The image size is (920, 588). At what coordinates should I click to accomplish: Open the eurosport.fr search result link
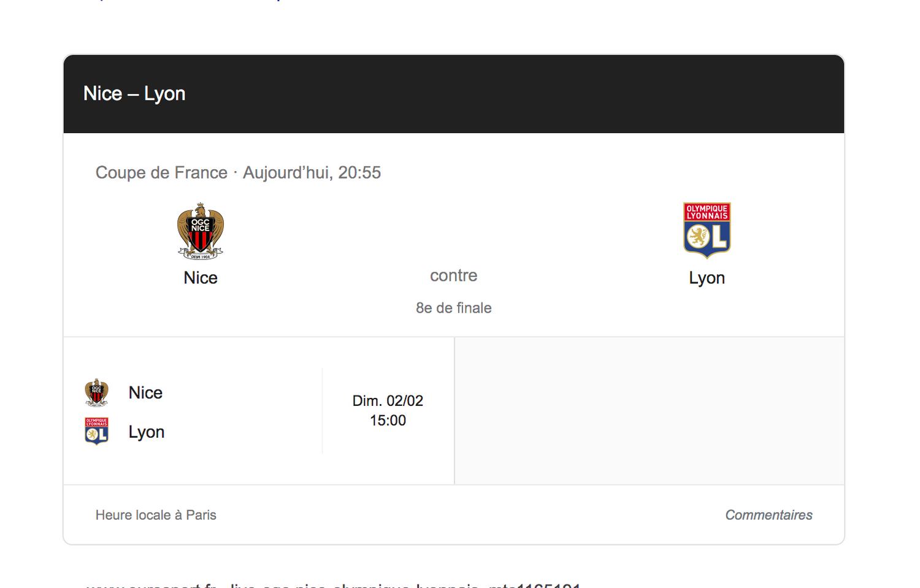[333, 585]
